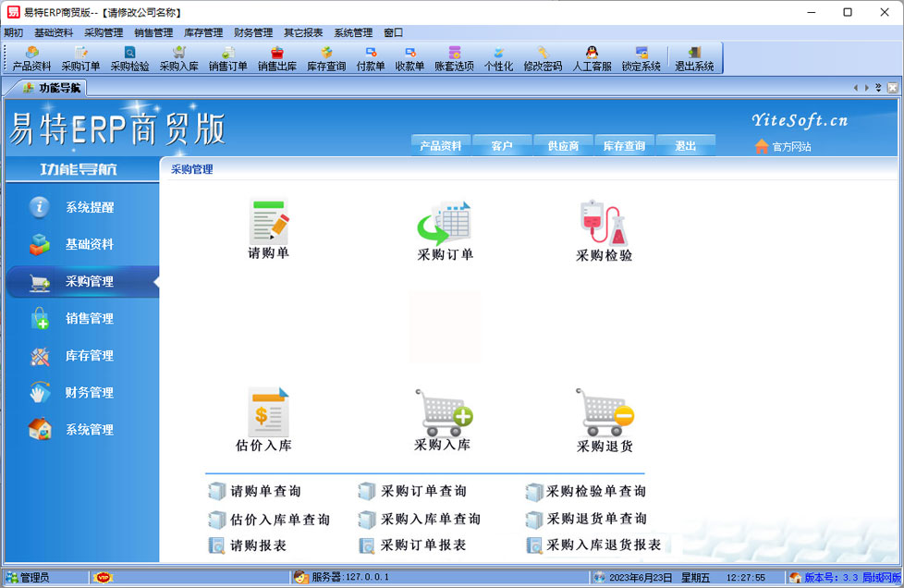The image size is (904, 588).
Task: Open the 采购入库 shopping cart icon
Action: (443, 411)
